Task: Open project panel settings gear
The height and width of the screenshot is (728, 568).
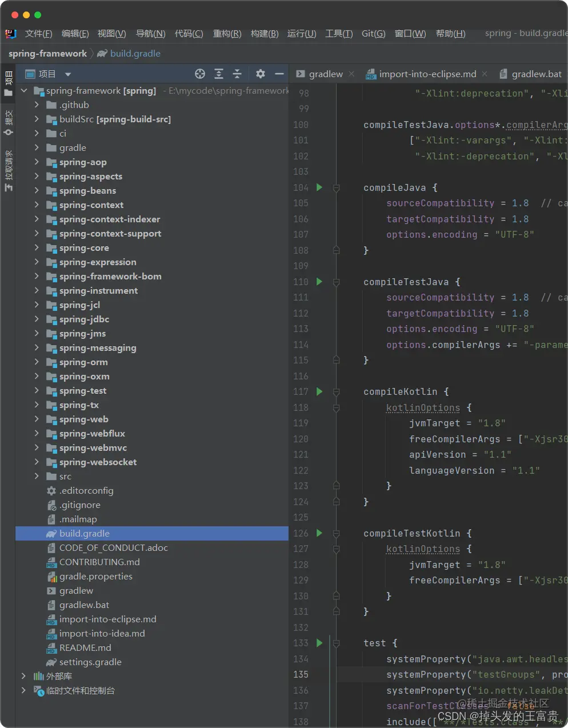Action: pos(261,74)
